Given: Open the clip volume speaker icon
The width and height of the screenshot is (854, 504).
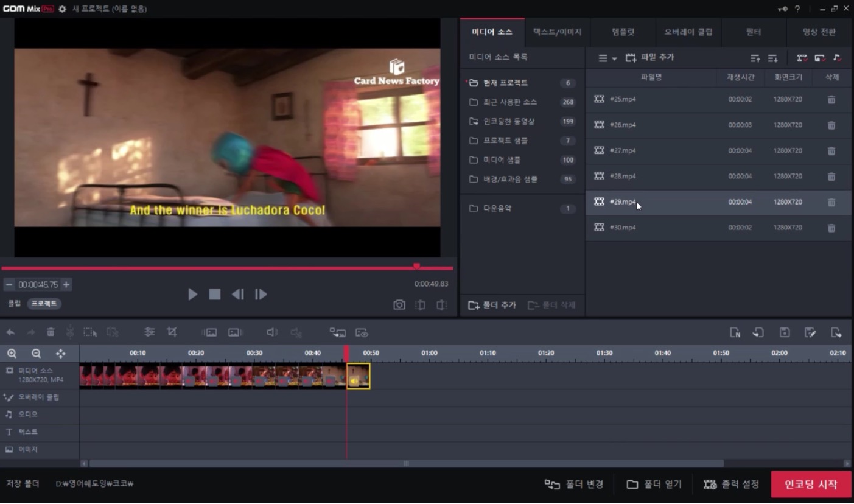Looking at the screenshot, I should point(272,332).
